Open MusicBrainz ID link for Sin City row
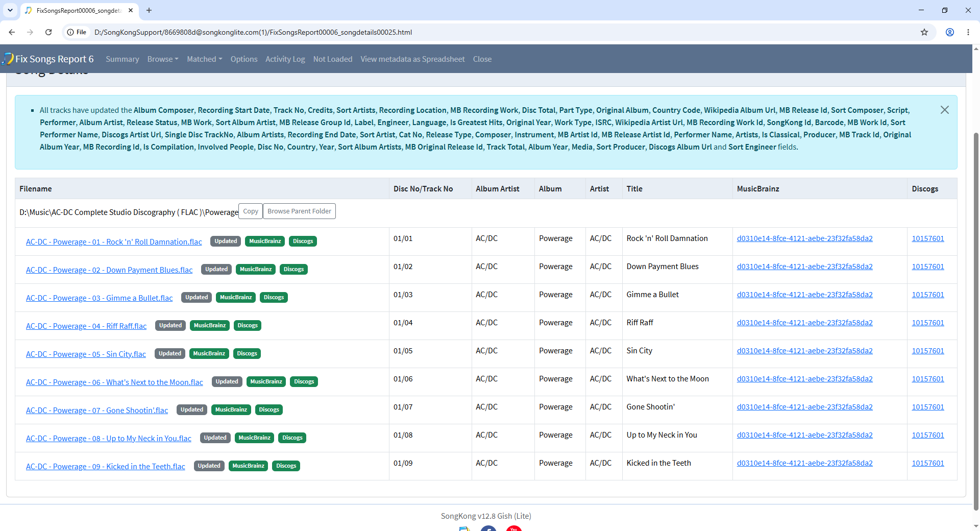 pos(805,351)
